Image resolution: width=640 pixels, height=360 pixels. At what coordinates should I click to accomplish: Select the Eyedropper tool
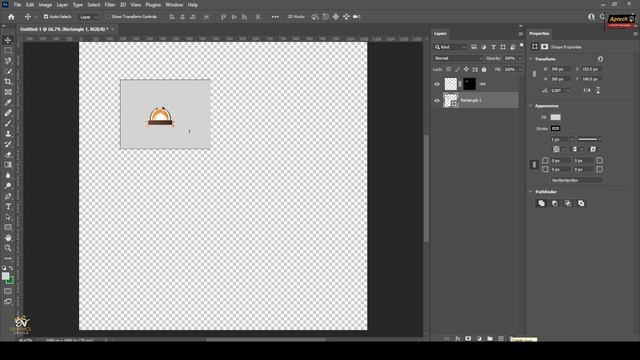pyautogui.click(x=8, y=102)
